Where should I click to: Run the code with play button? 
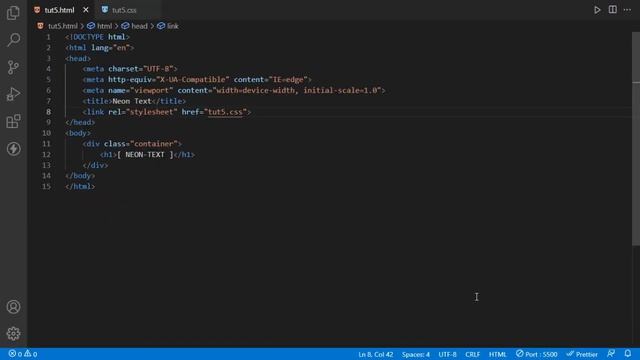(x=597, y=10)
